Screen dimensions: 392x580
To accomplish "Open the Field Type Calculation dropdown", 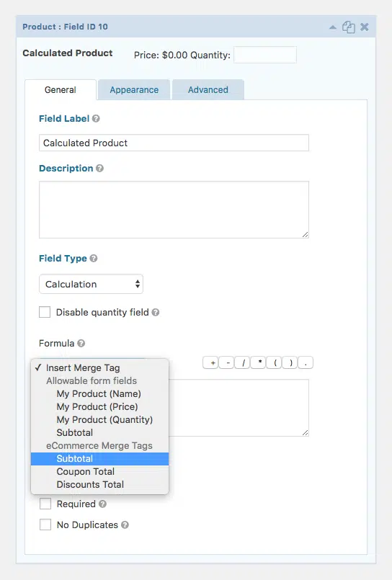I will pyautogui.click(x=91, y=284).
